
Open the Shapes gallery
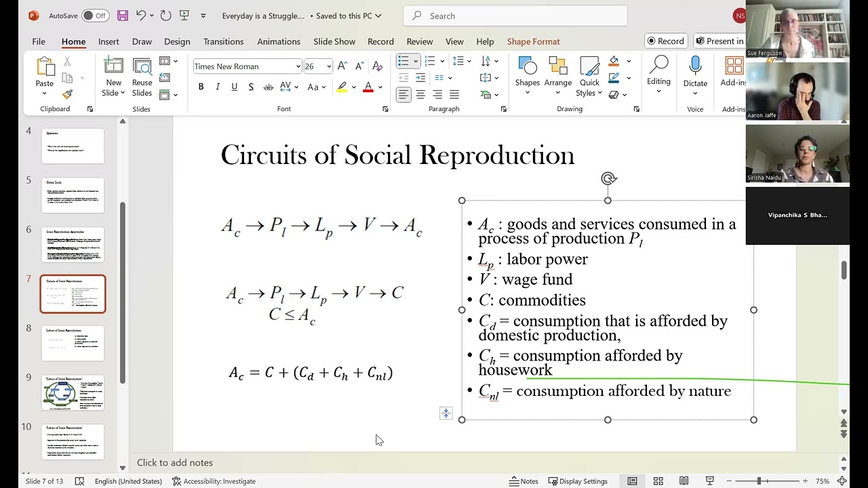pos(527,76)
